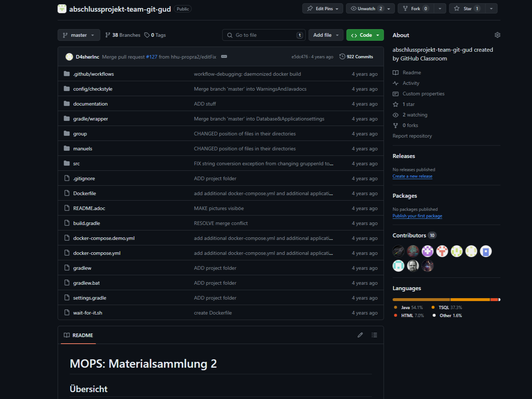View 922 Commits history
Image resolution: width=532 pixels, height=399 pixels.
point(356,56)
